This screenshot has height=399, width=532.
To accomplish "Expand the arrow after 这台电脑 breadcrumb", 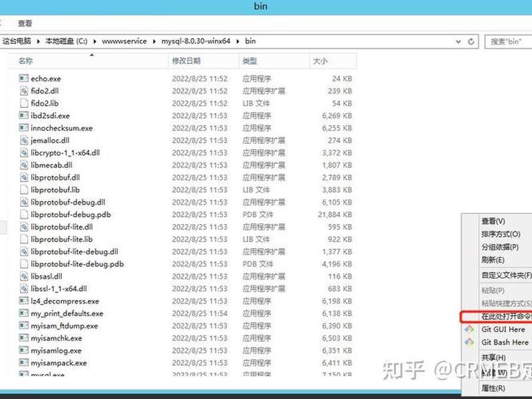I will click(x=38, y=41).
